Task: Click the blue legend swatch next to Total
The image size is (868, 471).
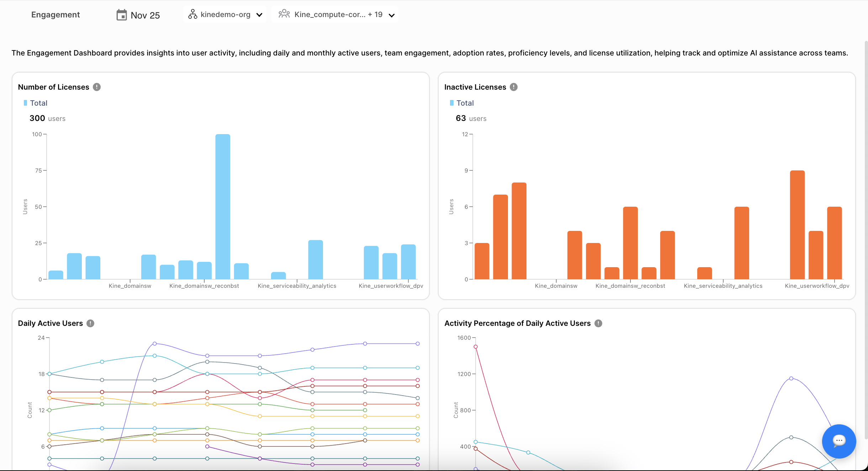Action: (x=25, y=103)
